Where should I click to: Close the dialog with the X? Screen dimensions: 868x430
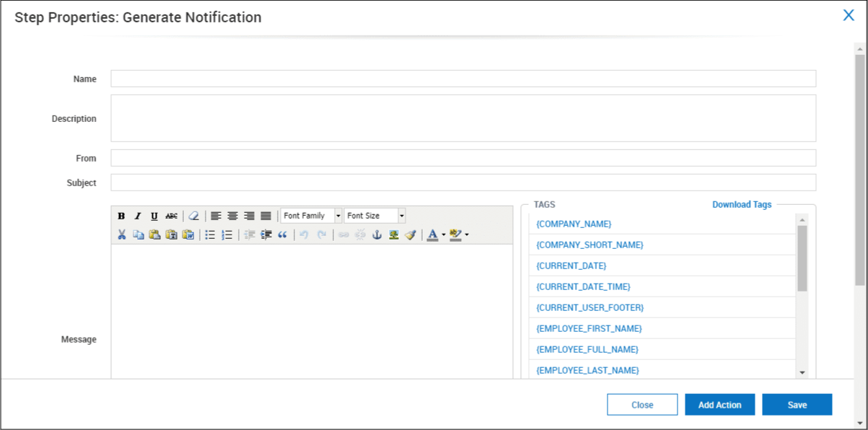(x=849, y=15)
